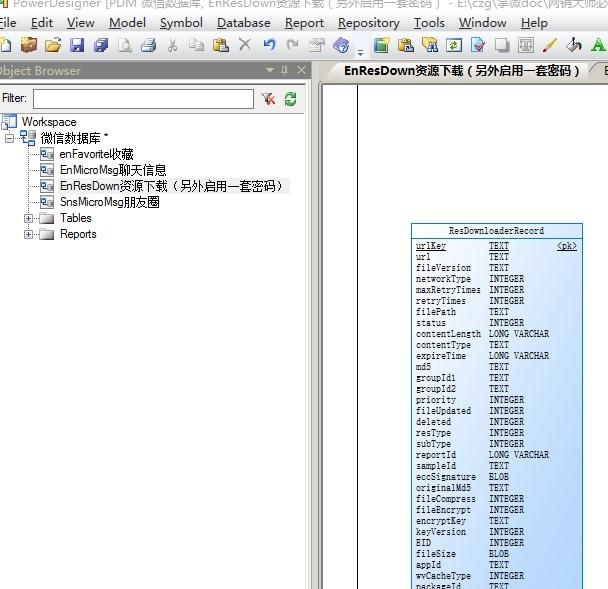The width and height of the screenshot is (608, 589).
Task: Open the Model menu
Action: click(127, 23)
